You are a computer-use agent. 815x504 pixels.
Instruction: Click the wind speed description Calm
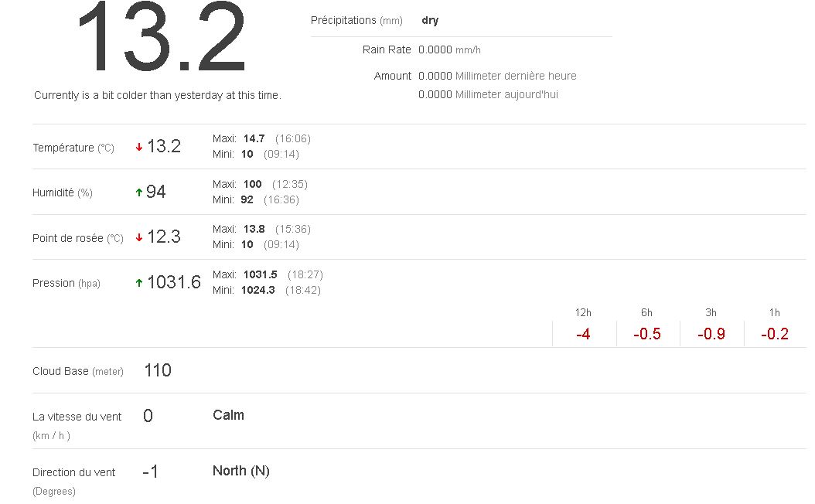pos(228,415)
